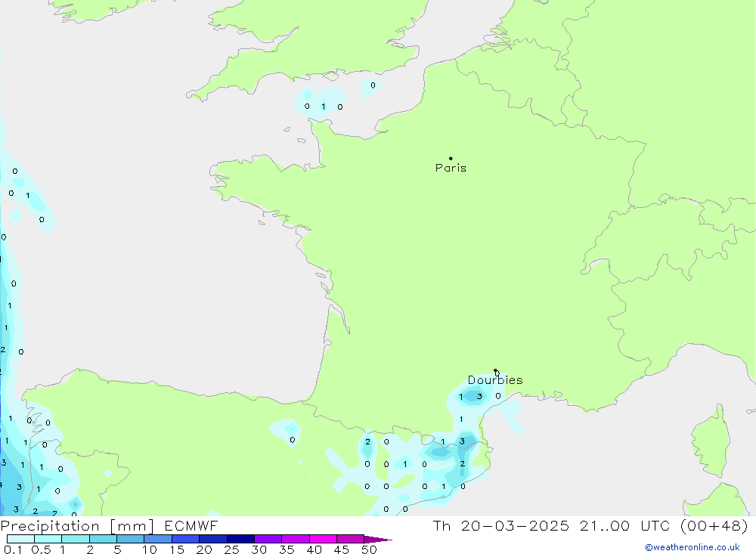Select the 30–35 mm purple swatch
This screenshot has height=554, width=756.
268,539
